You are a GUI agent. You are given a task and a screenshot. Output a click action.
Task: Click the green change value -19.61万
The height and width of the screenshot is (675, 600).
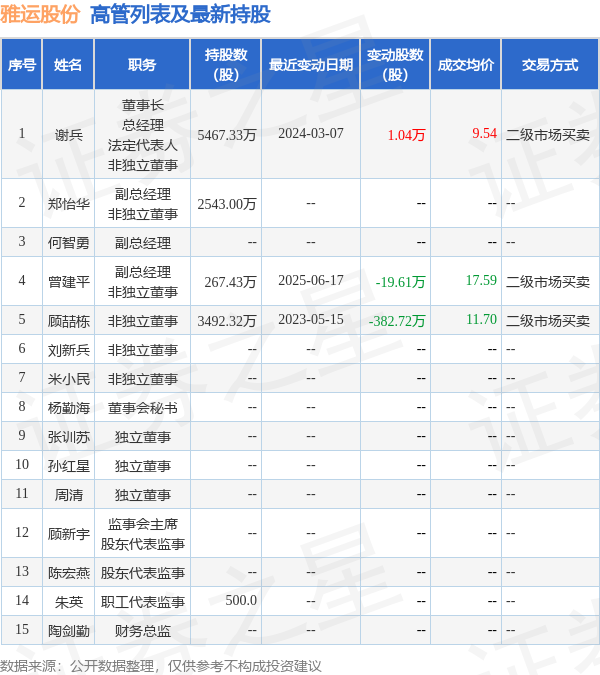(400, 282)
